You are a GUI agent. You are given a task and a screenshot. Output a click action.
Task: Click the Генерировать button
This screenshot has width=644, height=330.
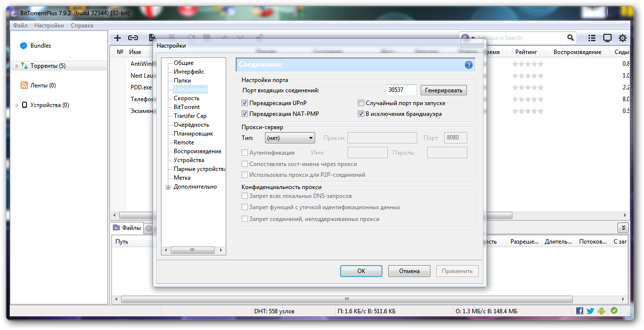444,90
